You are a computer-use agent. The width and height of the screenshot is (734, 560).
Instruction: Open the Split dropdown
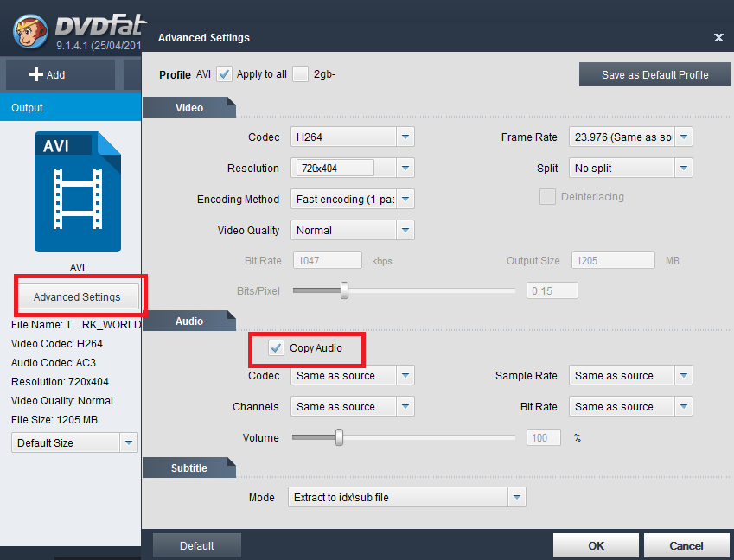click(684, 169)
